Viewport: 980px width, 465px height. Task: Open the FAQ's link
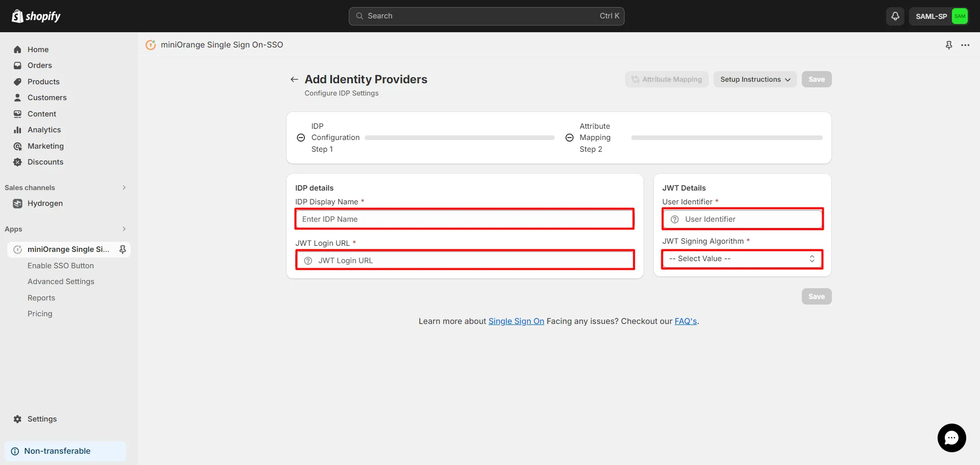tap(685, 321)
